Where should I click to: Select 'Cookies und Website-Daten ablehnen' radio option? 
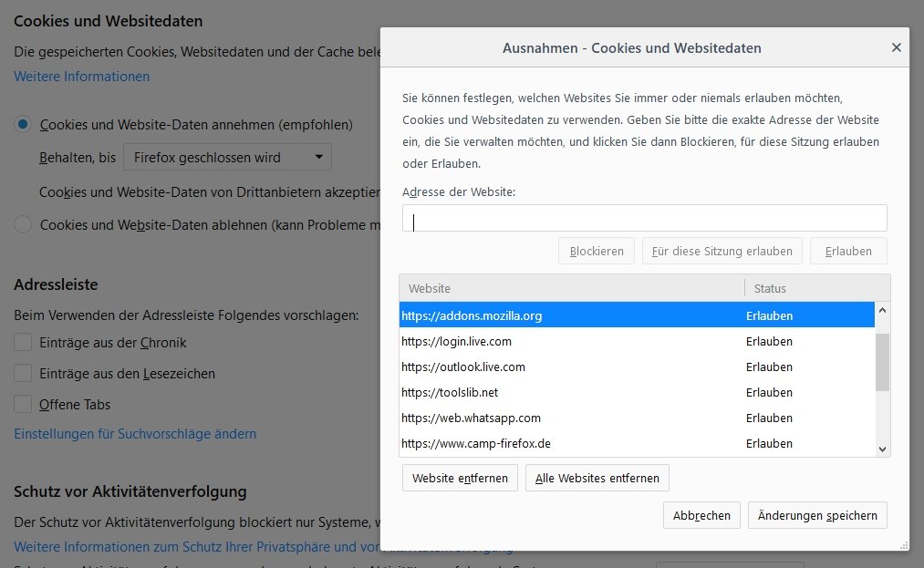(x=24, y=224)
